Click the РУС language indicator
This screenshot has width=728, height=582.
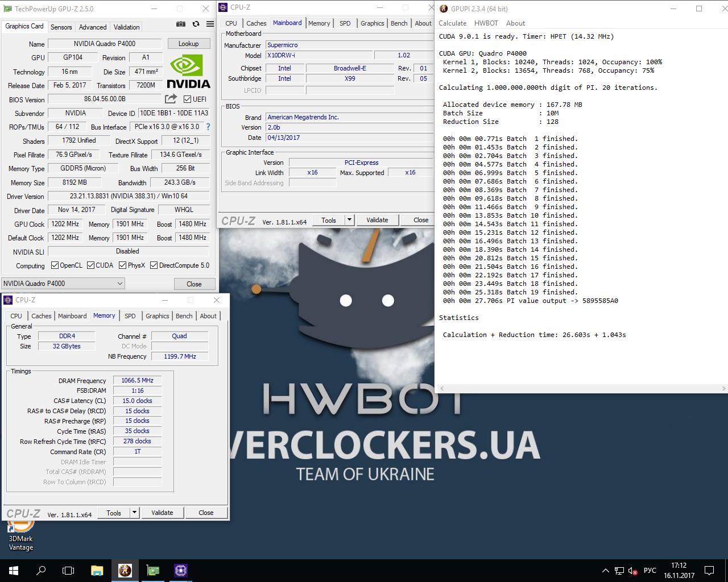(x=650, y=570)
